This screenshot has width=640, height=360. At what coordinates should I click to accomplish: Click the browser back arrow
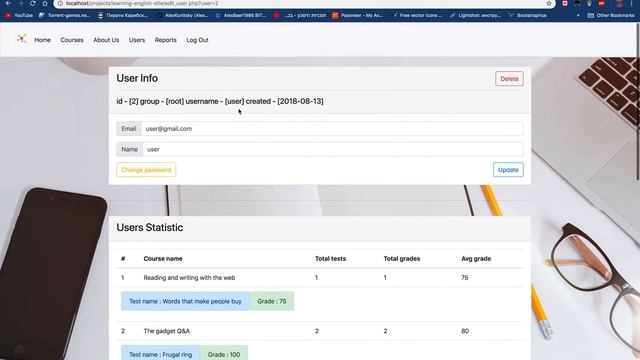point(8,3)
